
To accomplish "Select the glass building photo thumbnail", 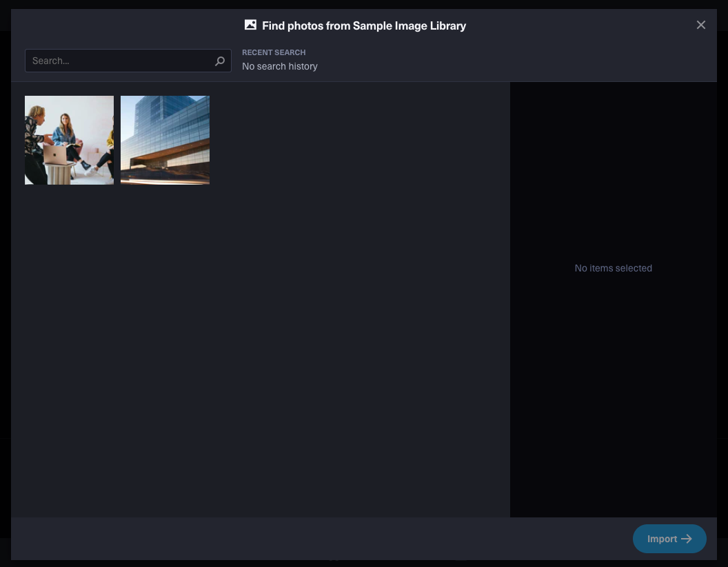I will [165, 140].
